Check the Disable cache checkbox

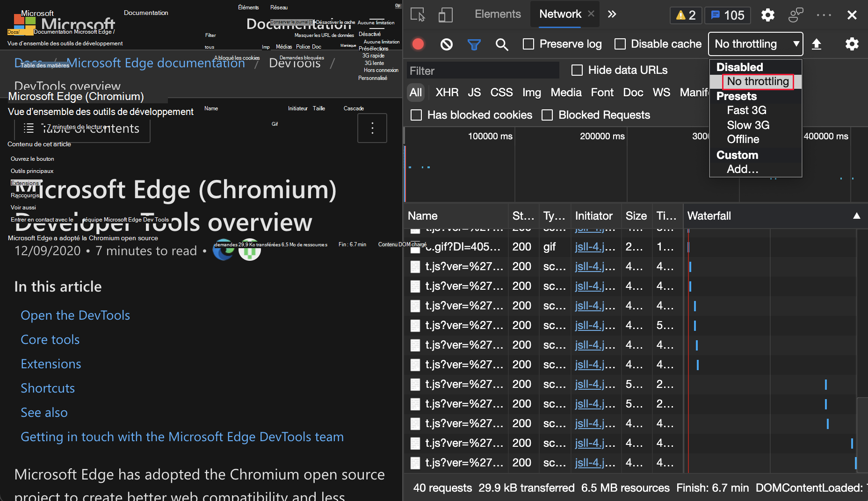pyautogui.click(x=620, y=44)
